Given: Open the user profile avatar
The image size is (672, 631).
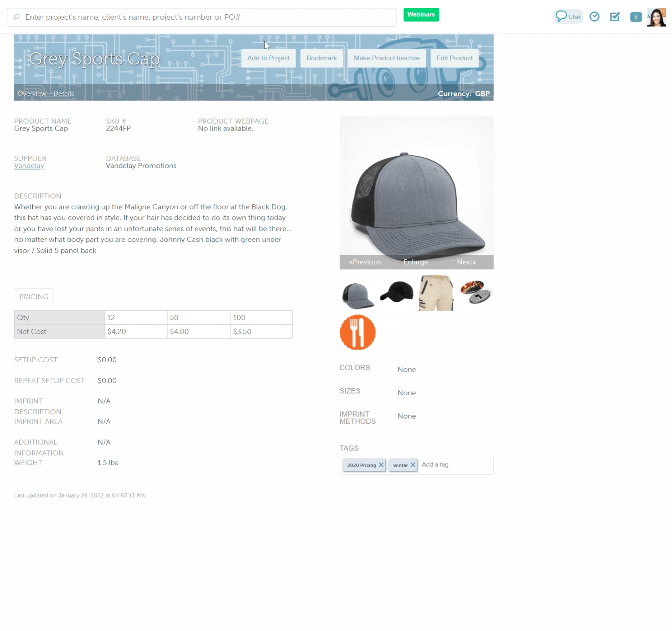Looking at the screenshot, I should point(657,17).
